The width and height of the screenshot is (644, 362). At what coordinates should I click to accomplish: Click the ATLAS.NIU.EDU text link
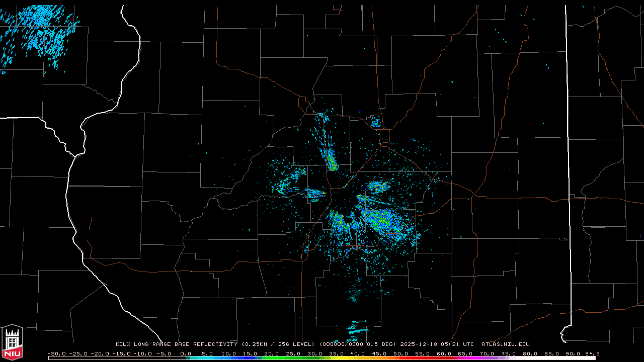[x=505, y=344]
